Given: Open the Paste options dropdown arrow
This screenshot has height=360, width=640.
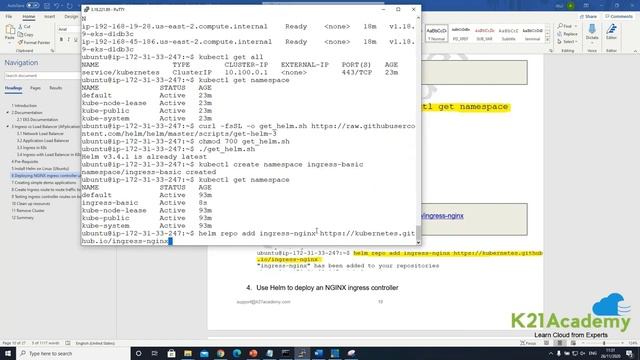Looking at the screenshot, I should coord(10,42).
